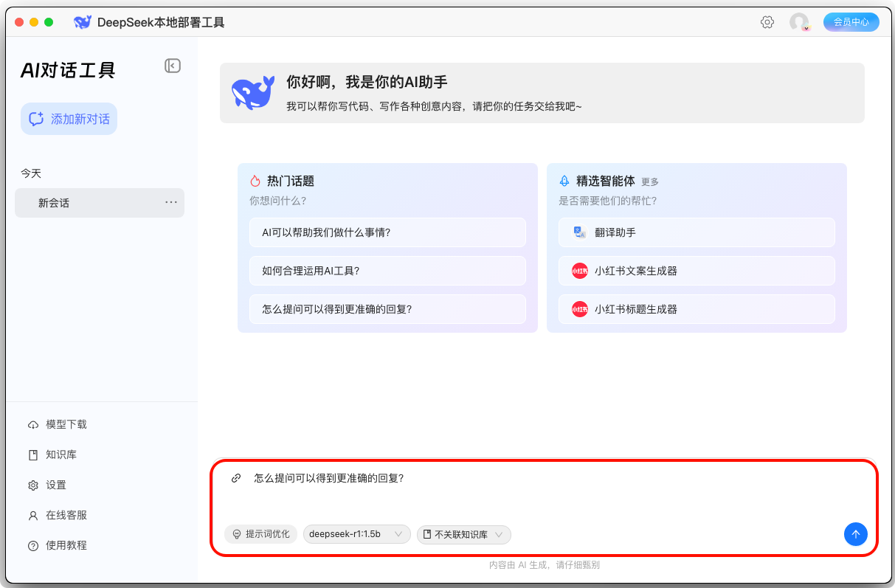Click the flame icon beside 热门话题
895x588 pixels.
255,181
